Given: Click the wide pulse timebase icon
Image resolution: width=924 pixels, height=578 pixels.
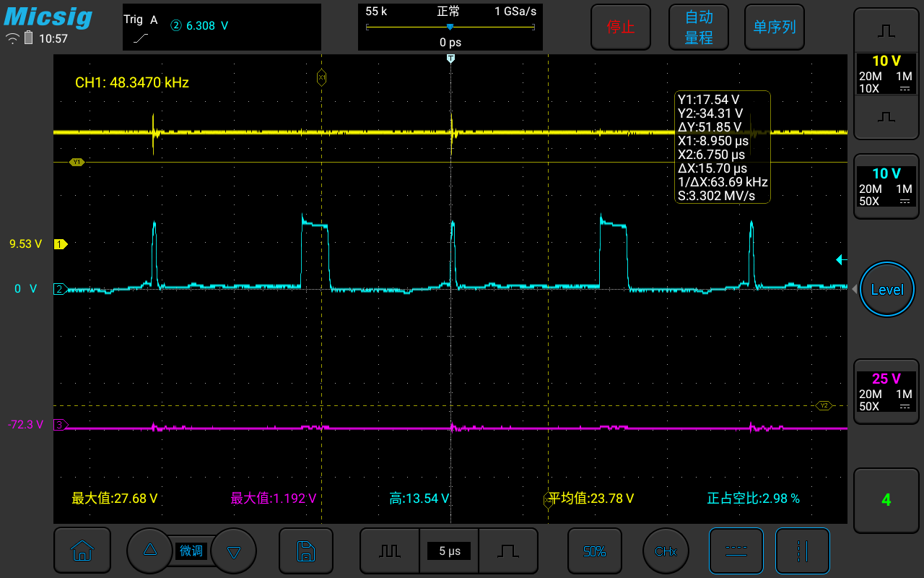Looking at the screenshot, I should [x=508, y=551].
